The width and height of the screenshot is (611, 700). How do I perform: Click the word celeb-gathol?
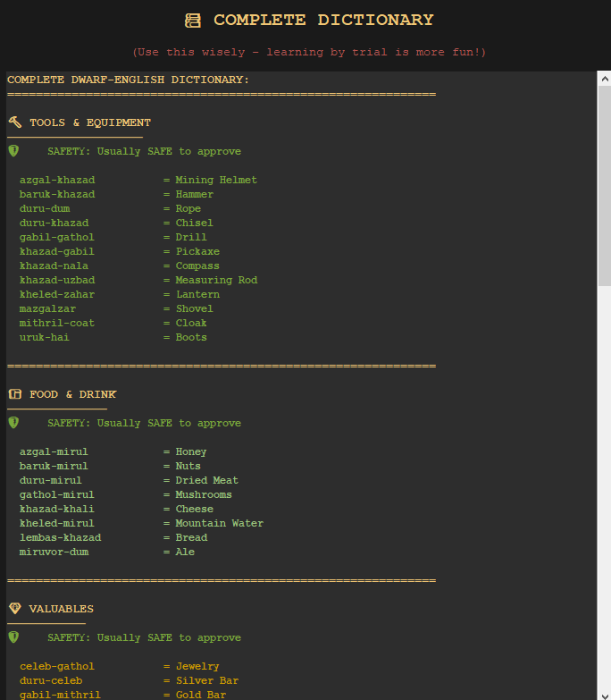[x=57, y=667]
